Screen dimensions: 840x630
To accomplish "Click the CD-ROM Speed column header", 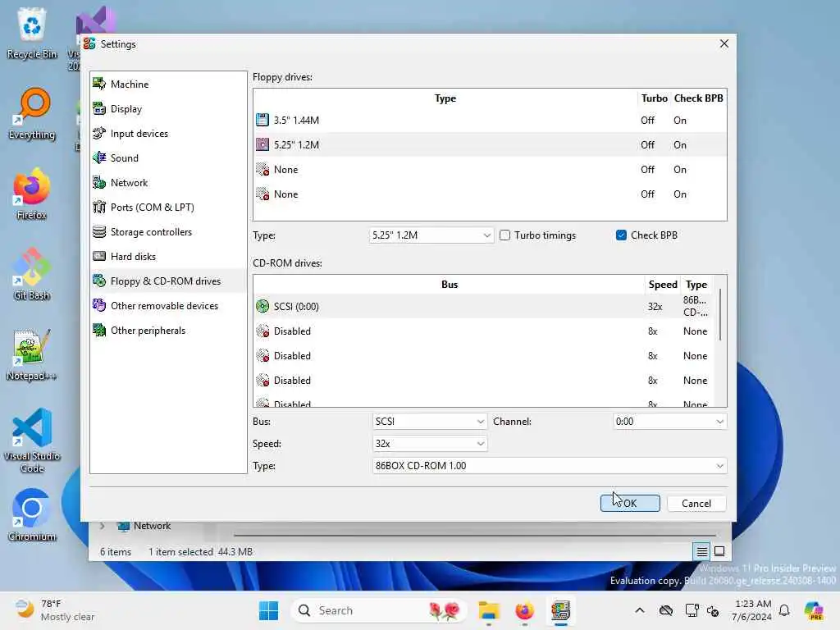I will coord(663,285).
